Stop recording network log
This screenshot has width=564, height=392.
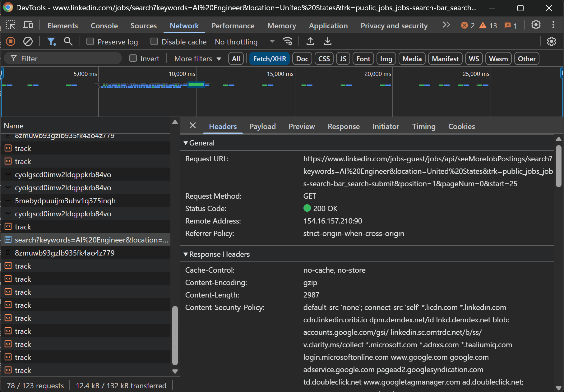click(10, 41)
